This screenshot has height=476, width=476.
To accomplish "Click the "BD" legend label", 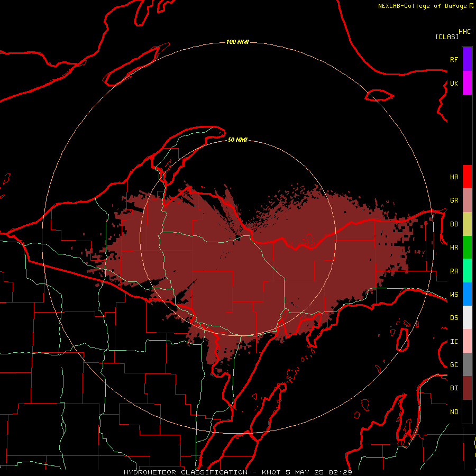I will click(454, 224).
